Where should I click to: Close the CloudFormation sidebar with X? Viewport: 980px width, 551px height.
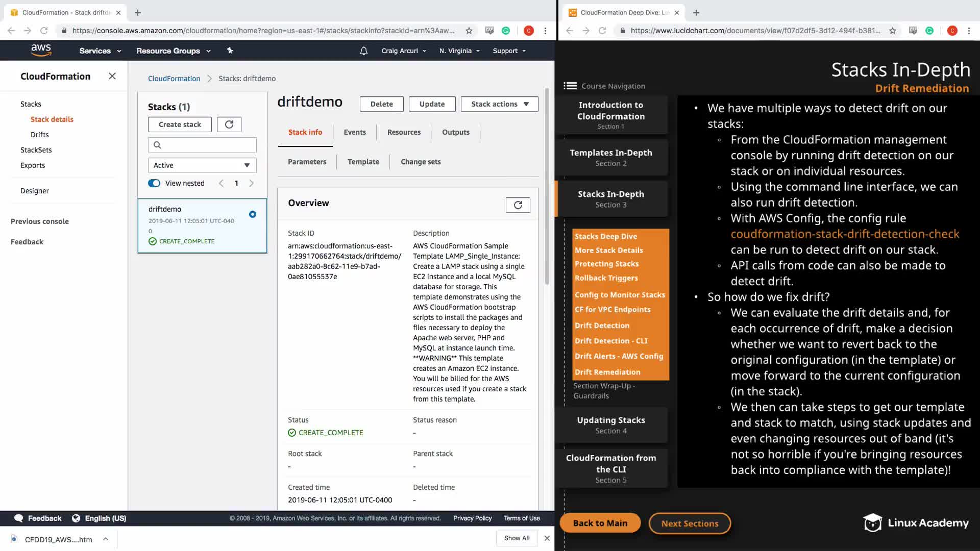point(112,76)
